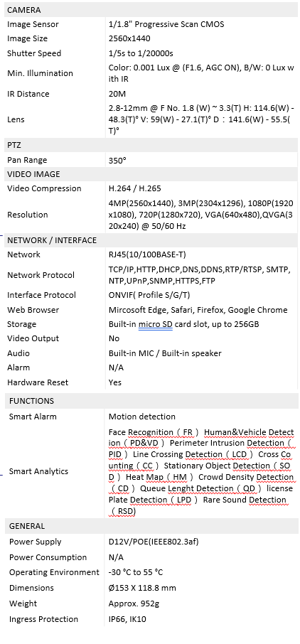Select the IR Distance 20M value
300x644 pixels.
117,94
